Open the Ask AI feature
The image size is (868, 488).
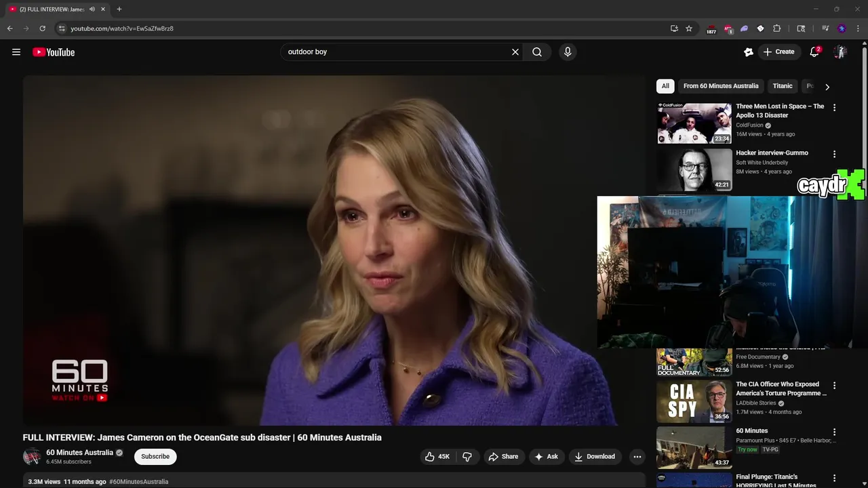click(x=546, y=457)
